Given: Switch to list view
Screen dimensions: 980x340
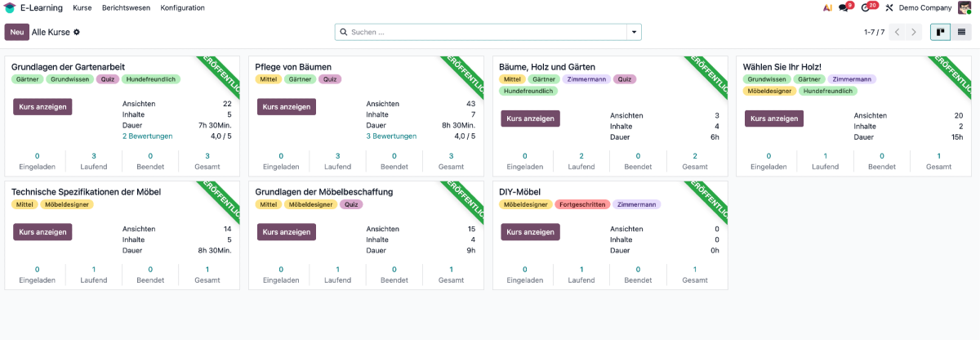Looking at the screenshot, I should (x=962, y=32).
